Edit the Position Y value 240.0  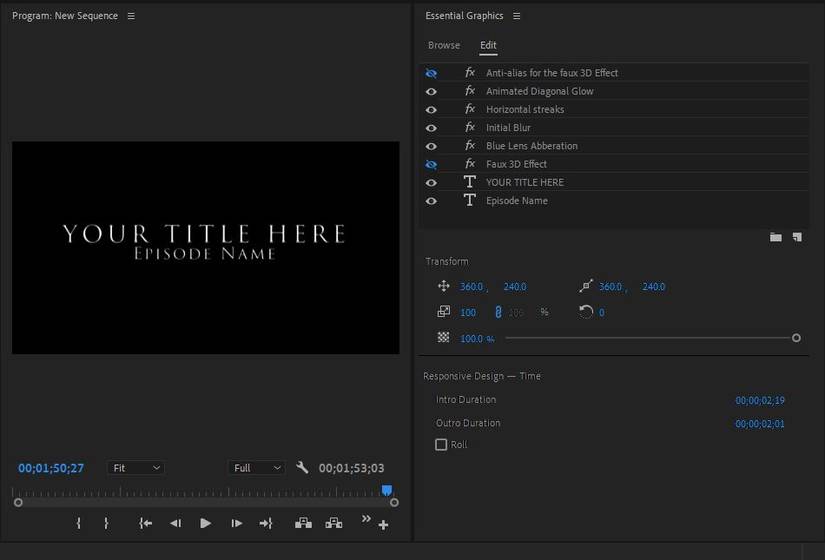pos(515,287)
